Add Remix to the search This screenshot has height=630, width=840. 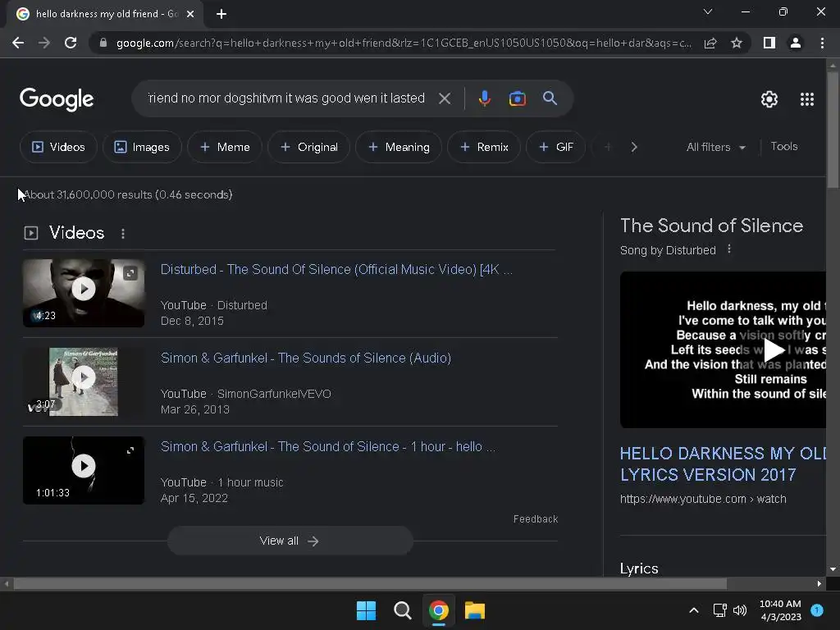[484, 147]
